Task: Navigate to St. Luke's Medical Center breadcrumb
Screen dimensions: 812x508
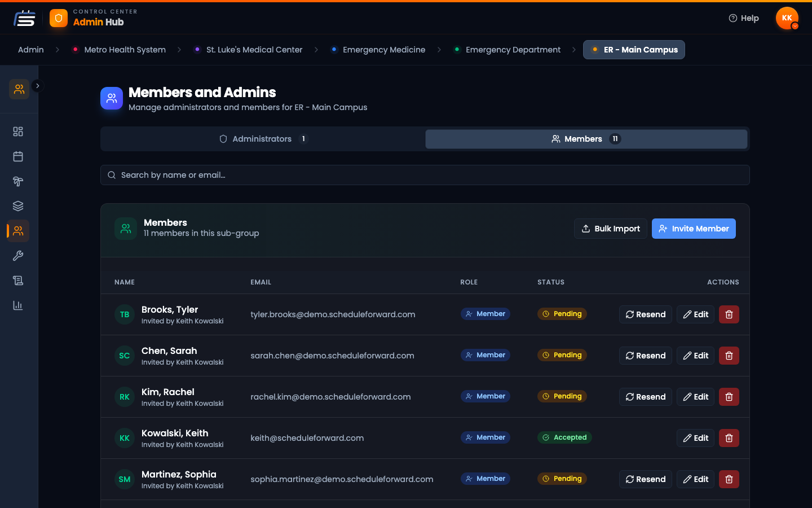Action: [249, 50]
